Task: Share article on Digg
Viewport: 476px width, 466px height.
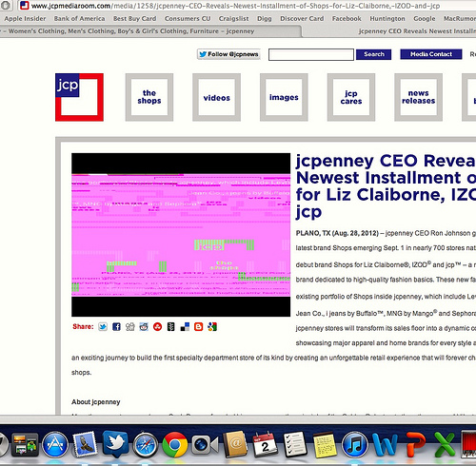Action: 130,327
